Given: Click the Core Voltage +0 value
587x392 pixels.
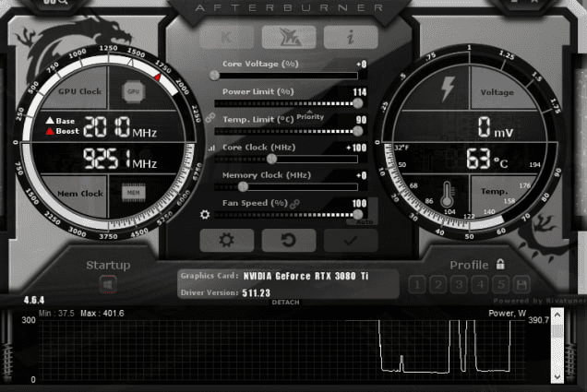Looking at the screenshot, I should (362, 65).
